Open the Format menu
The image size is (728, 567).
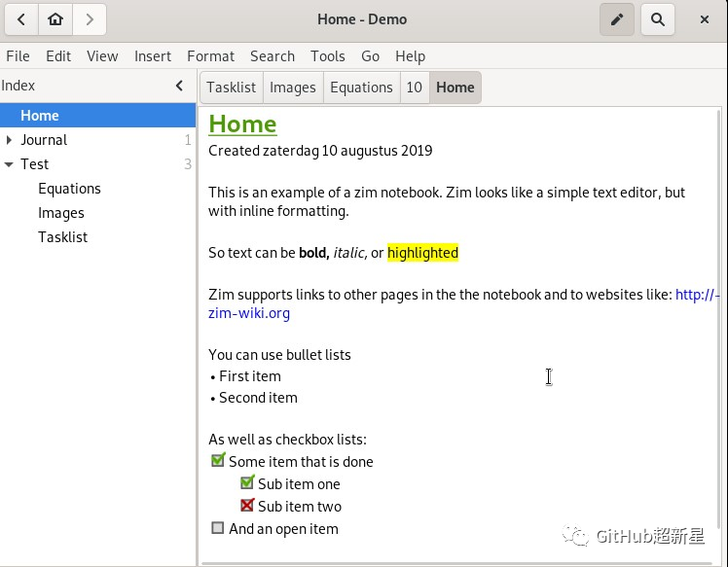pos(211,56)
